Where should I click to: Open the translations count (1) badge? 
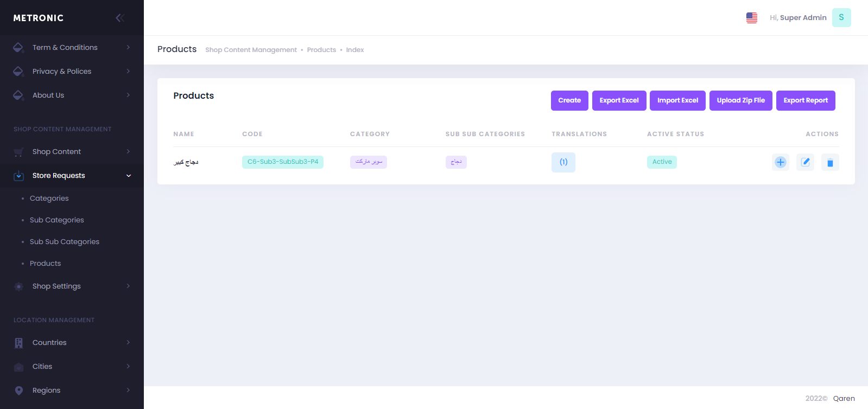tap(563, 162)
